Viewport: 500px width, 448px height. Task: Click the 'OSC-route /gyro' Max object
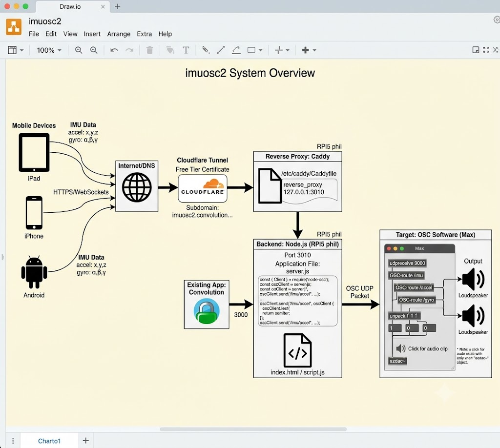coord(417,300)
